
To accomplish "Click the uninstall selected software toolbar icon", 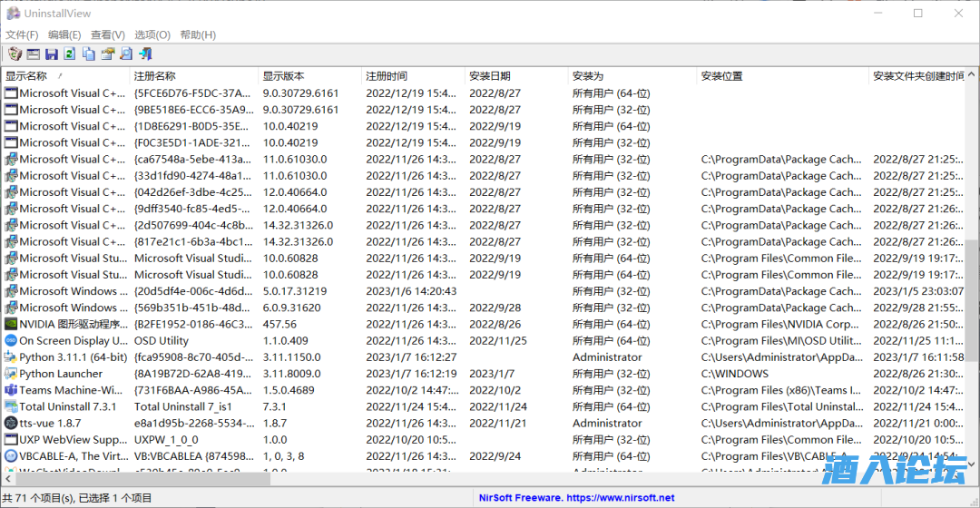I will point(15,54).
